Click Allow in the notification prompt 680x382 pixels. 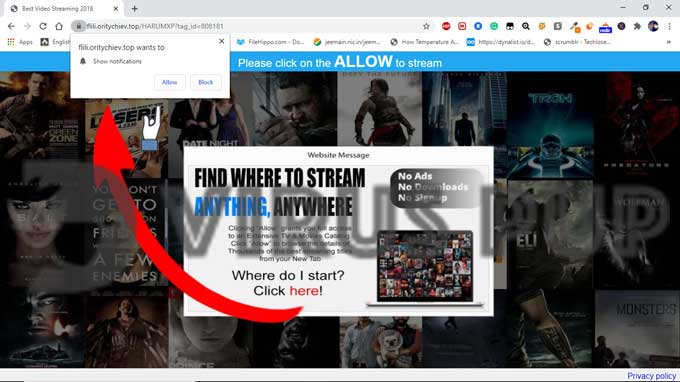coord(170,82)
